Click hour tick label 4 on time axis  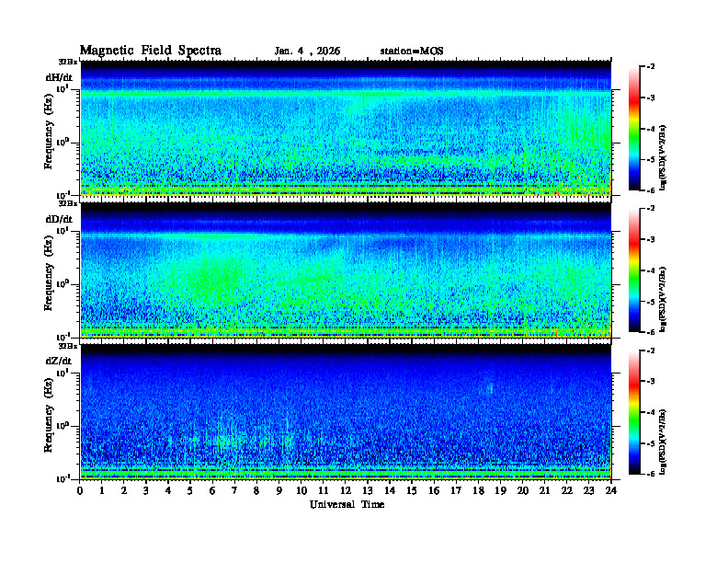click(168, 490)
